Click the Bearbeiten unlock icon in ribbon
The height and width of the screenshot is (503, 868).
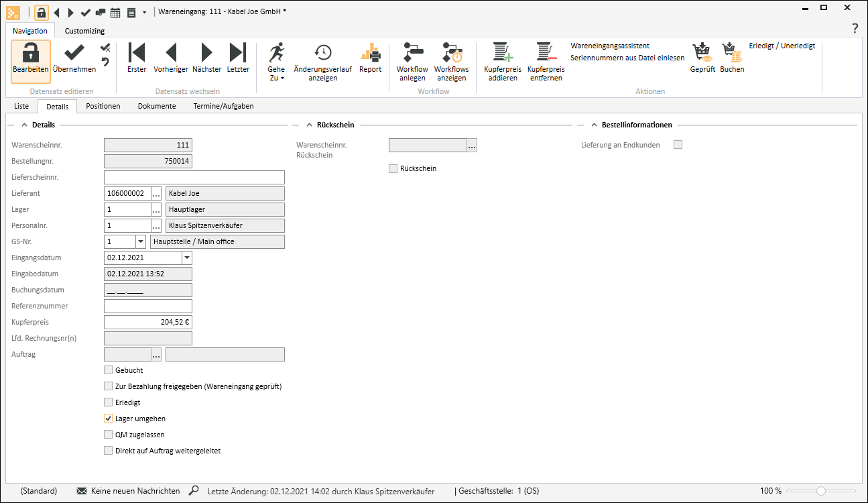[x=30, y=52]
